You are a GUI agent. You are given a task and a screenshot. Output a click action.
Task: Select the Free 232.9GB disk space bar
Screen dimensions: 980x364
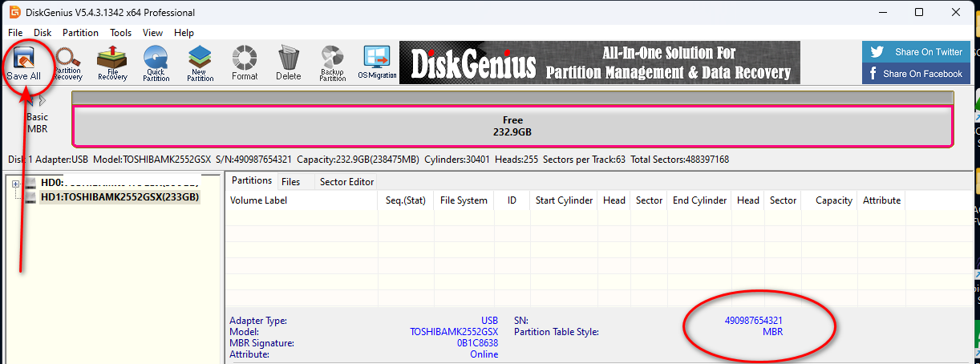click(x=512, y=126)
